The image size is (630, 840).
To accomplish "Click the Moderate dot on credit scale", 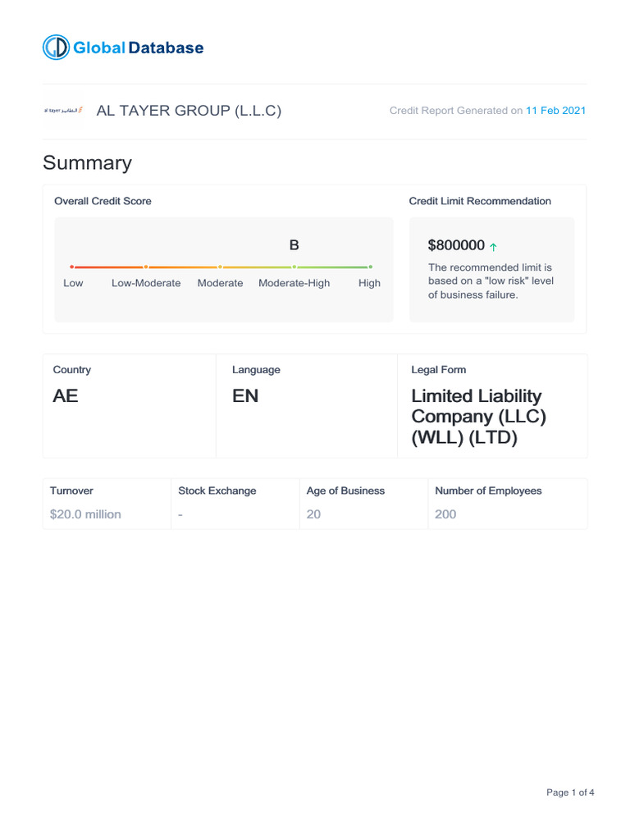I will point(220,267).
